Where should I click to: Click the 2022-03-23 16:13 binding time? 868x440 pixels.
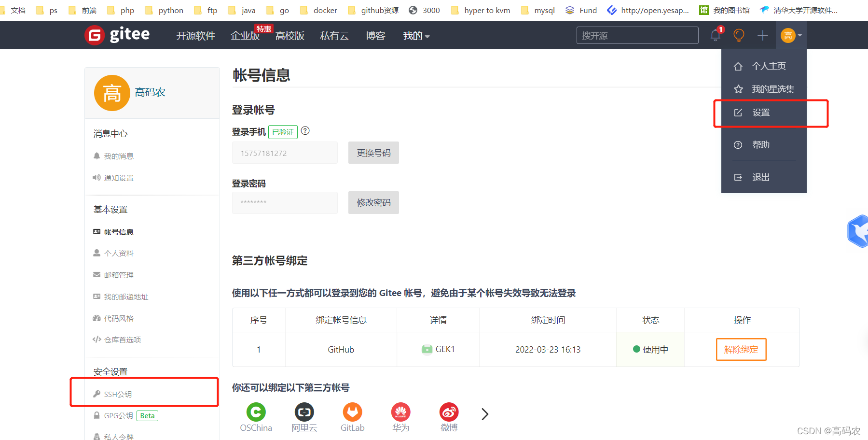(548, 349)
